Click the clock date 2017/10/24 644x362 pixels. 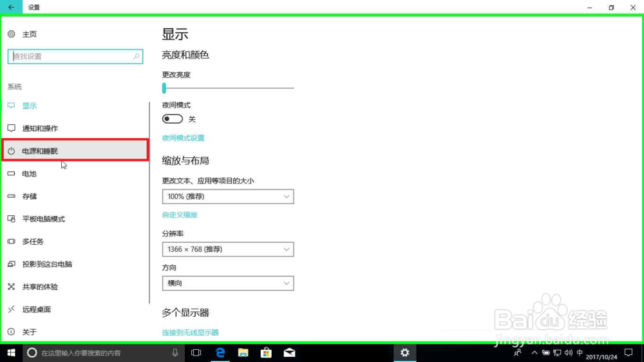click(x=601, y=357)
